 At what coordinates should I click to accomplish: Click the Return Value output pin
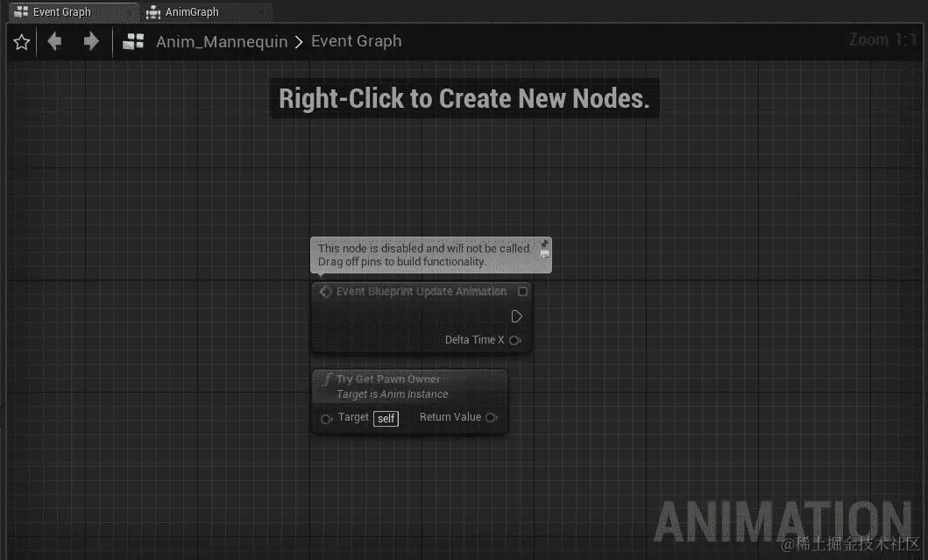point(492,417)
